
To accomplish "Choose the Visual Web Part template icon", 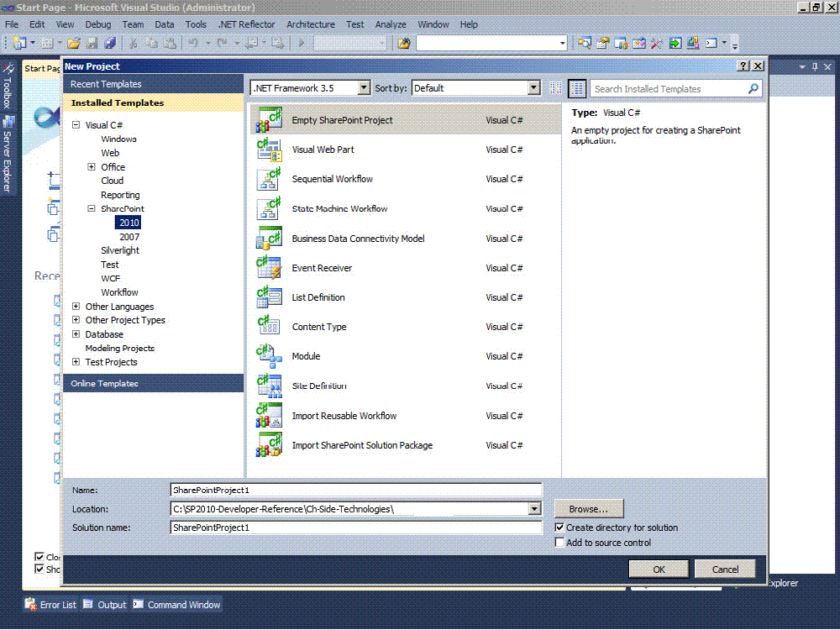I will pyautogui.click(x=269, y=150).
